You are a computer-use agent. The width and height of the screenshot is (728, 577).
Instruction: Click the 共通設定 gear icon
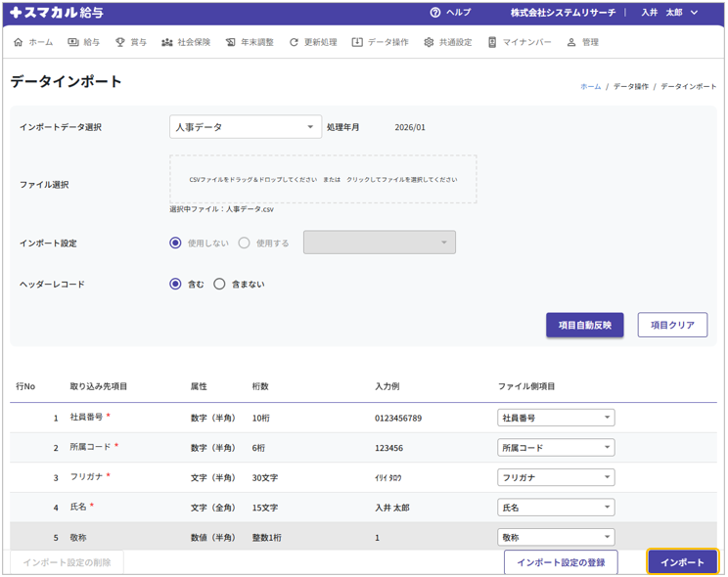[429, 43]
